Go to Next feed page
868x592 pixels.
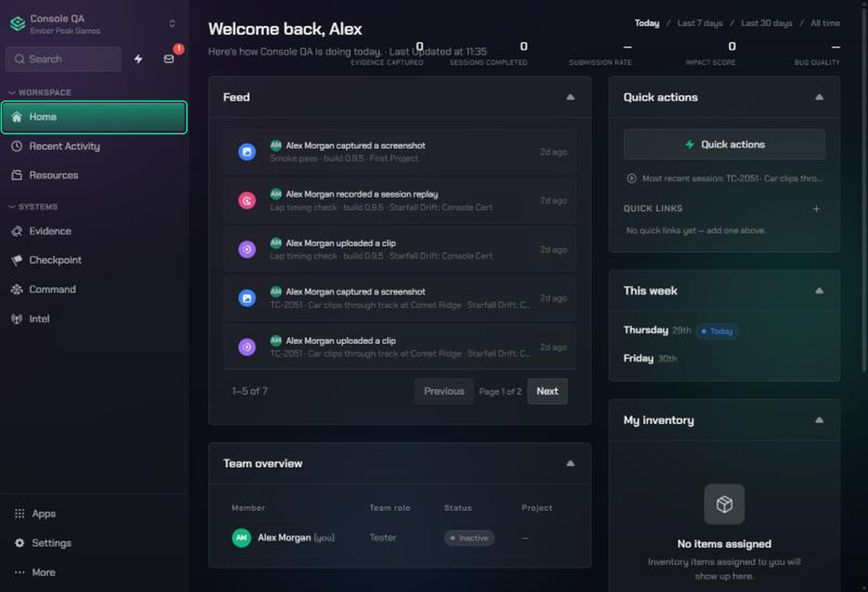coord(547,391)
